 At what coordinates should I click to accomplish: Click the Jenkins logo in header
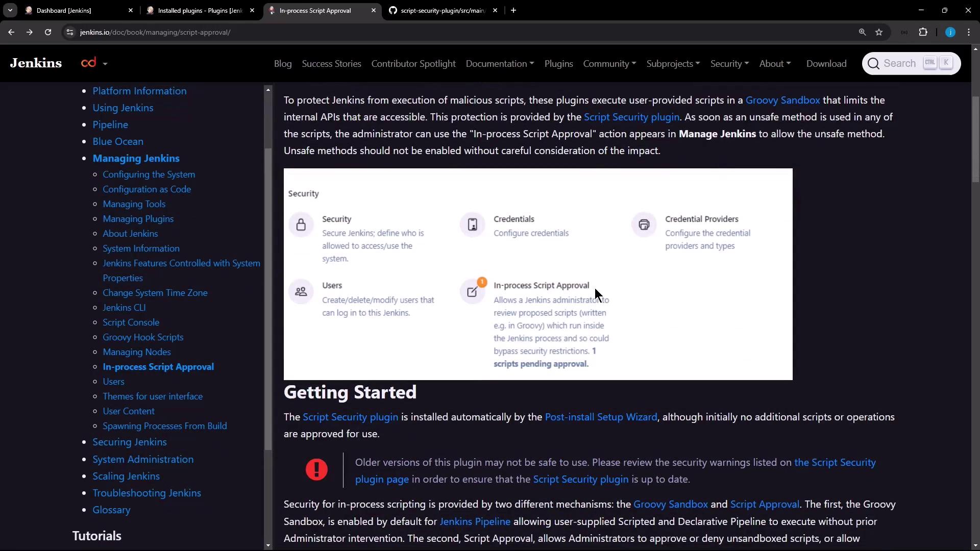(x=36, y=63)
